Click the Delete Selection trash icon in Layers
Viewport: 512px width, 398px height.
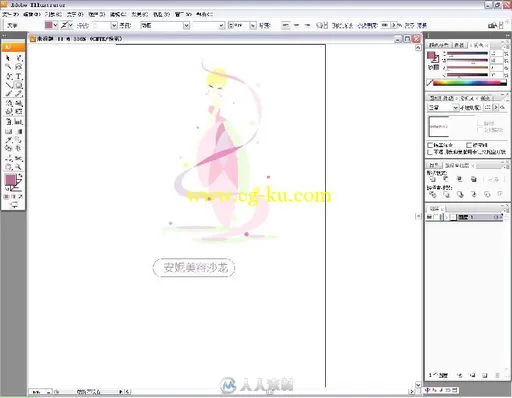[x=497, y=375]
